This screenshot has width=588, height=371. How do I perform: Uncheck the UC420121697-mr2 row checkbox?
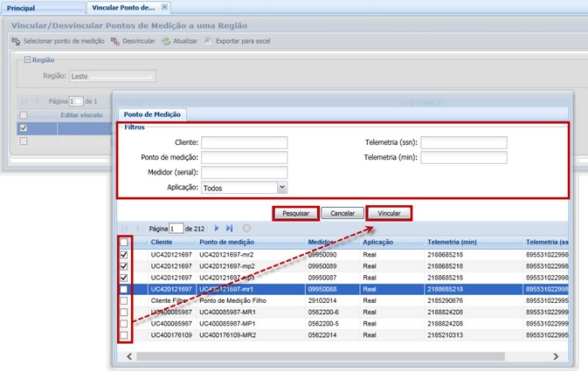point(124,254)
